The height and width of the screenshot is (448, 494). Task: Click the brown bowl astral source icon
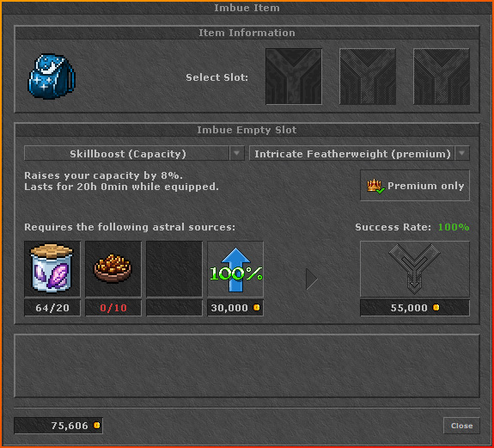point(113,269)
